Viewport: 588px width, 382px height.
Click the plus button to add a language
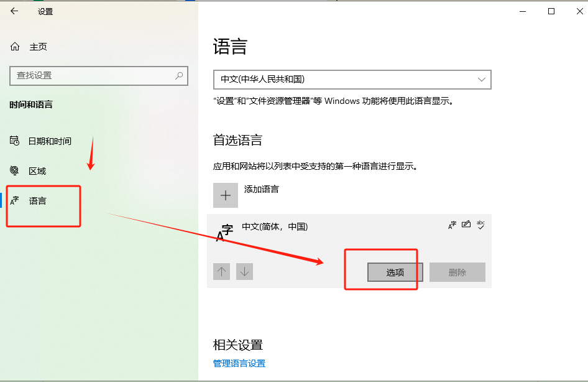[226, 195]
